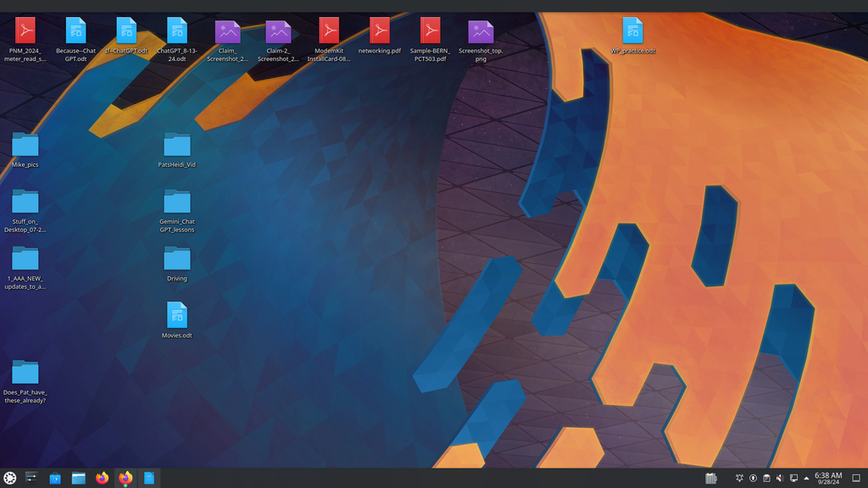Open notifications bell in system tray

(739, 478)
